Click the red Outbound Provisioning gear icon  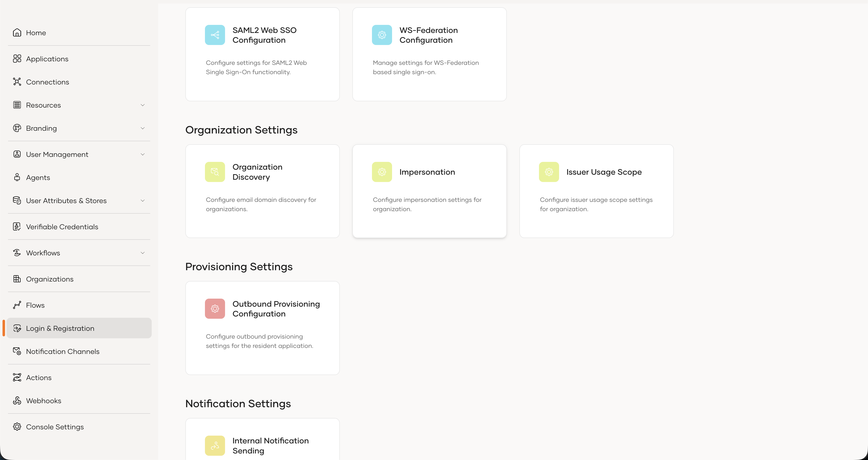215,309
